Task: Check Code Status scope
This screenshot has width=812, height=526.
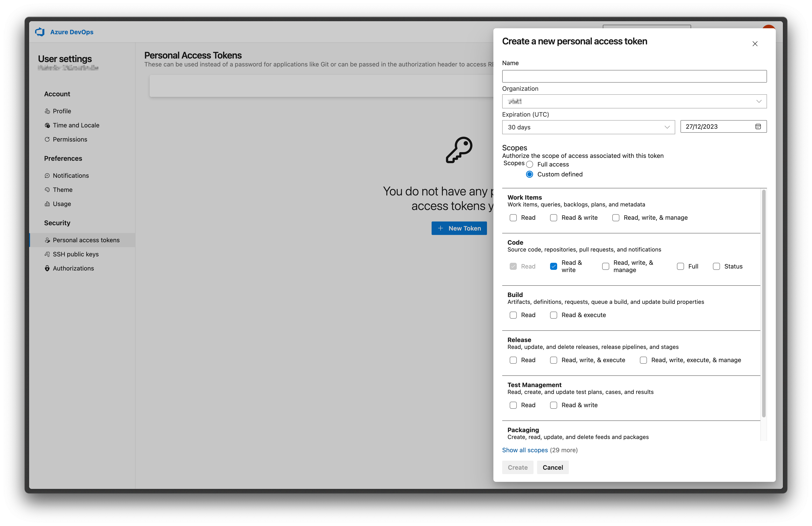Action: [x=716, y=266]
